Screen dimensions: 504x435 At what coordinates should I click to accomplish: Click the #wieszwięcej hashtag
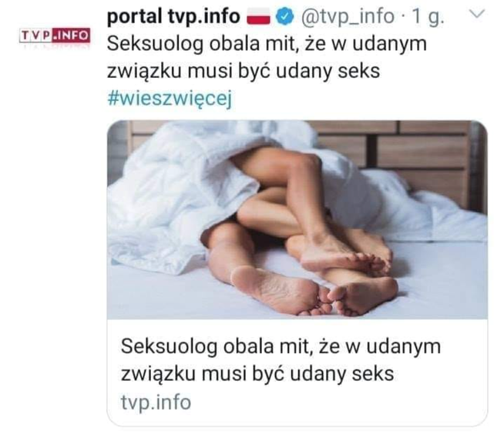pyautogui.click(x=170, y=99)
